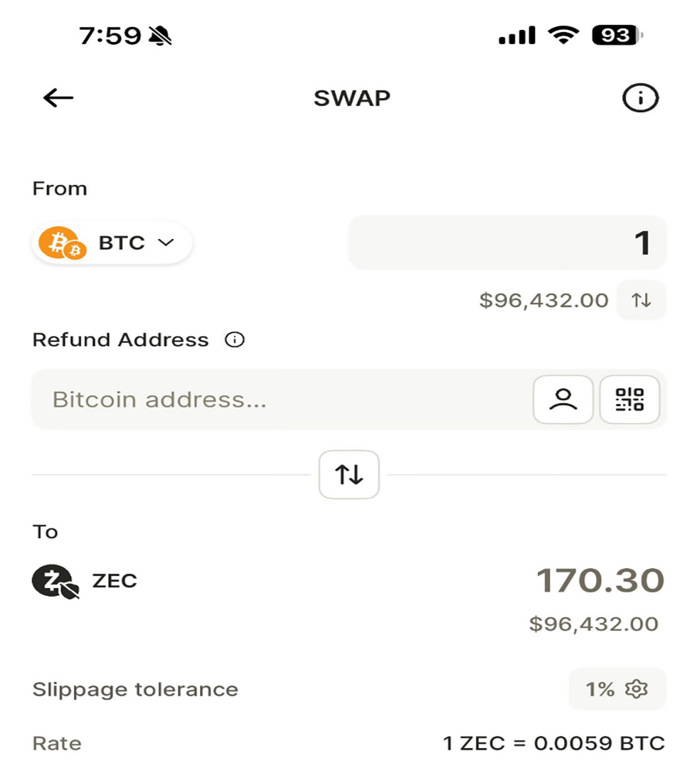Pick refund address from contacts icon

pos(563,399)
